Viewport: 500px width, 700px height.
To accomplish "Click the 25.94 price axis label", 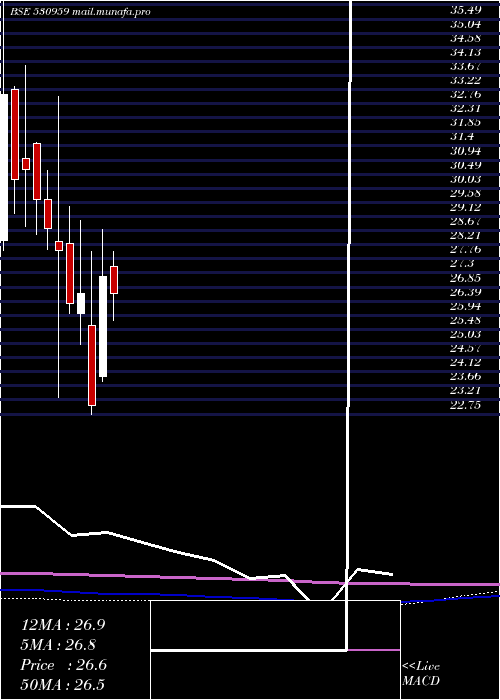I will 465,306.
